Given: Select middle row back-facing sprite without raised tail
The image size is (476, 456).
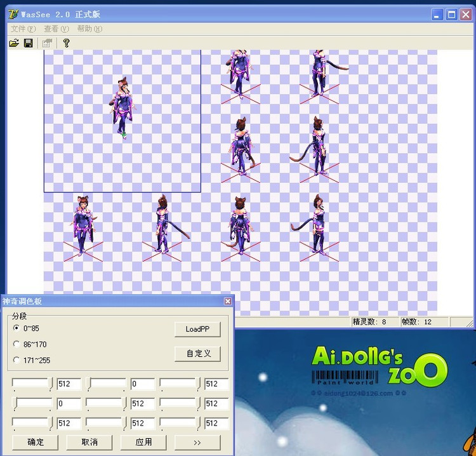Looking at the screenshot, I should click(241, 147).
